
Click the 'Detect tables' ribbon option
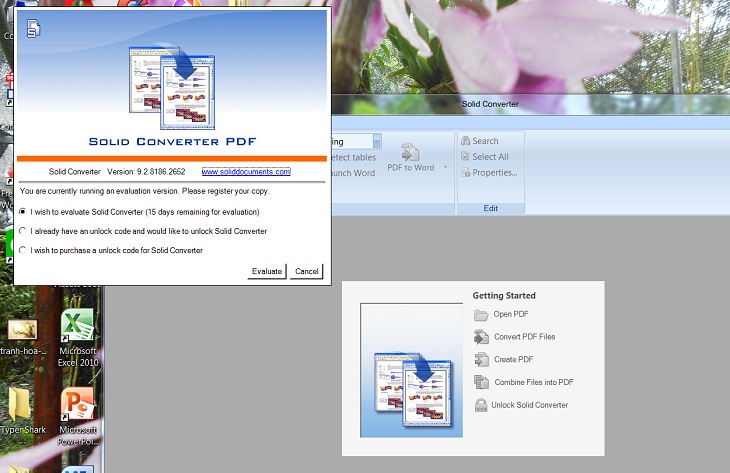(354, 157)
